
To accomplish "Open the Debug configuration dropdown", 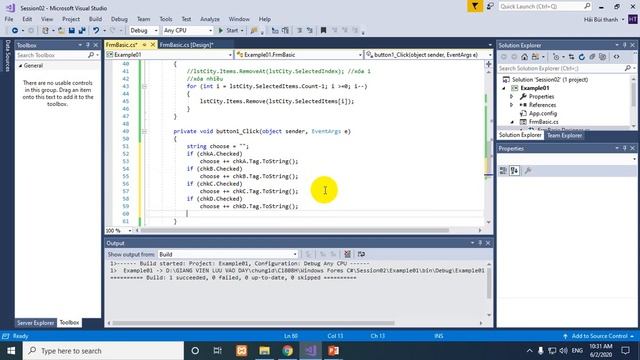I will (144, 31).
